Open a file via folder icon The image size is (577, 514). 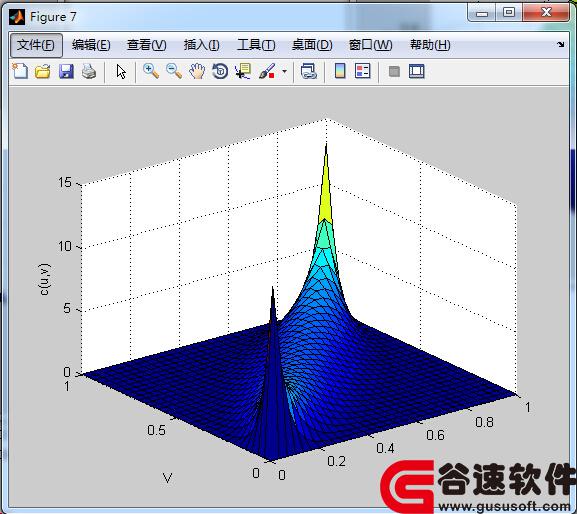(x=43, y=71)
